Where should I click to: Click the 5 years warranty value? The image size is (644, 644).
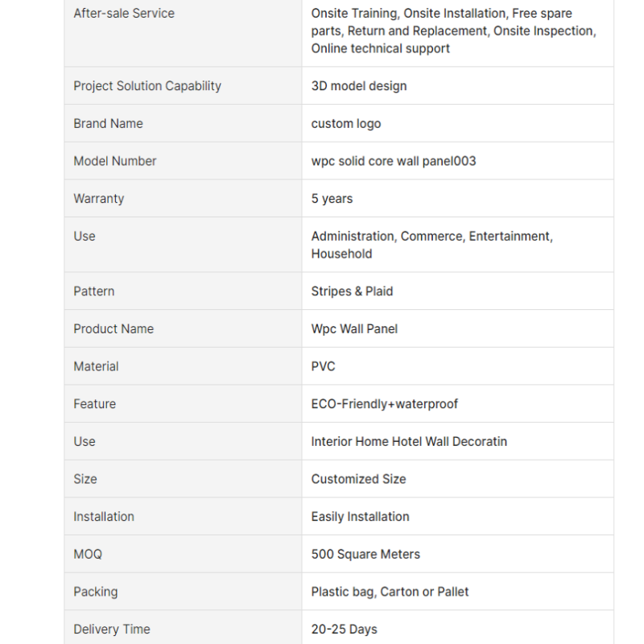(332, 199)
